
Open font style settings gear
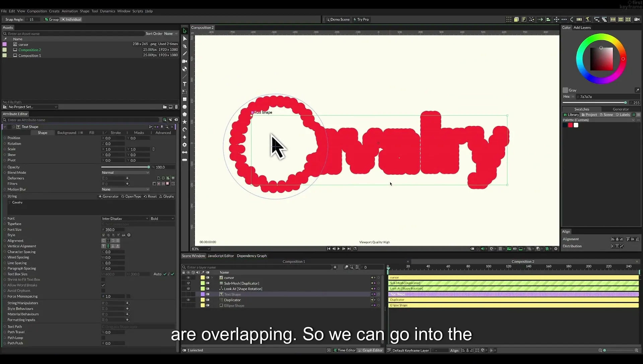pyautogui.click(x=129, y=235)
